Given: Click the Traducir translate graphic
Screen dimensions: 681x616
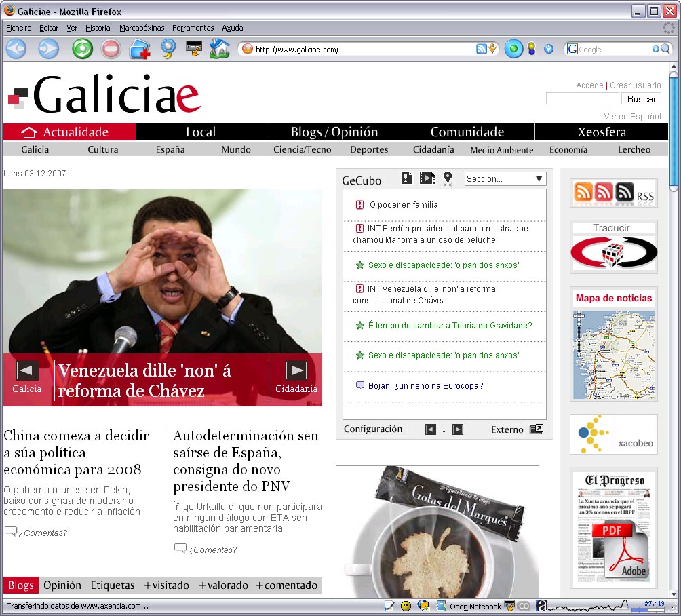Looking at the screenshot, I should pyautogui.click(x=614, y=252).
